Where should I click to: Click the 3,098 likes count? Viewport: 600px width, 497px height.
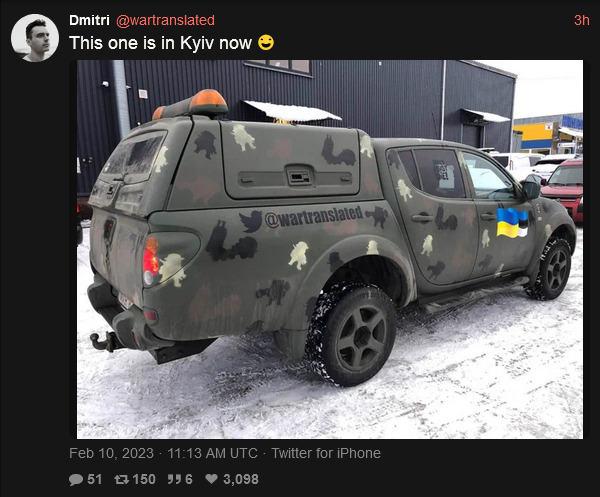241,479
